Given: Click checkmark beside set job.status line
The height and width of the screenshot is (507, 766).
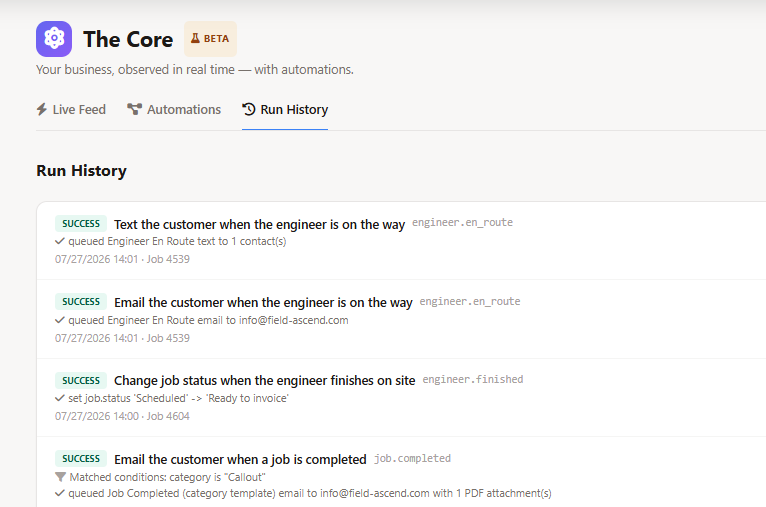Looking at the screenshot, I should pyautogui.click(x=60, y=398).
